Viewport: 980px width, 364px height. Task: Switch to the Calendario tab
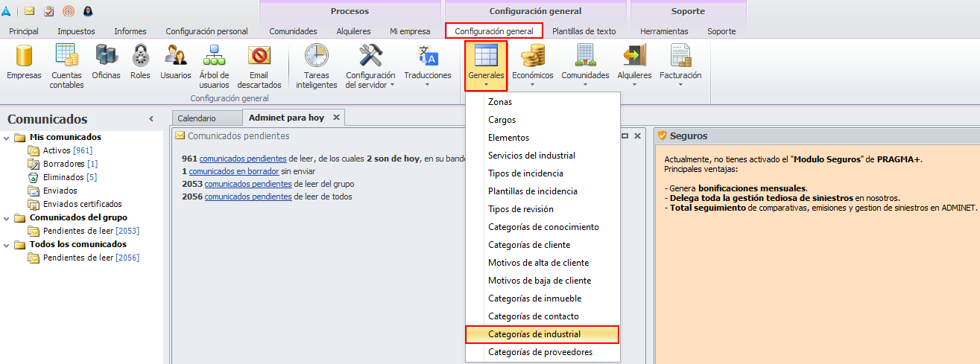coord(197,118)
